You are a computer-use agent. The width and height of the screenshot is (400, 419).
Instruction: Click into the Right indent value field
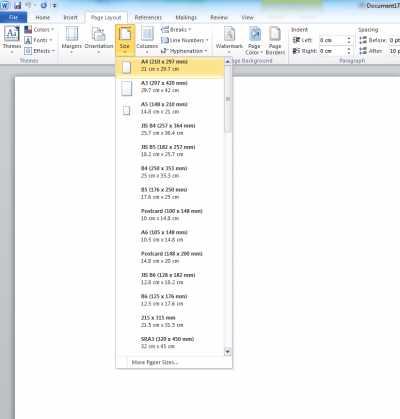[332, 51]
